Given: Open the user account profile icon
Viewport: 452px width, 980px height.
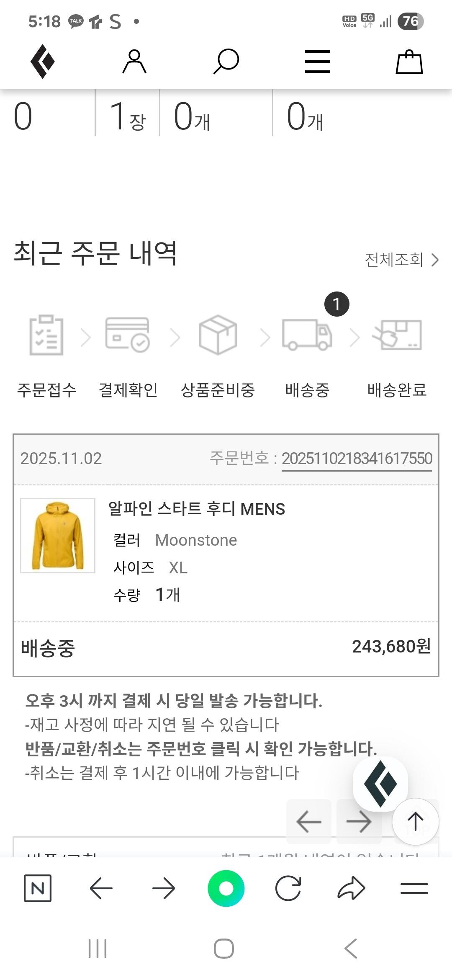Looking at the screenshot, I should [134, 62].
